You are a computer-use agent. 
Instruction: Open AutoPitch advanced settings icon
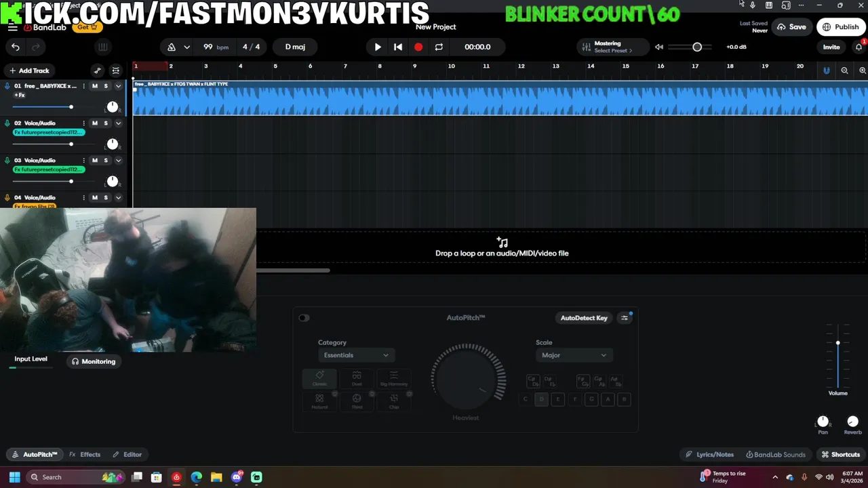[x=625, y=318]
